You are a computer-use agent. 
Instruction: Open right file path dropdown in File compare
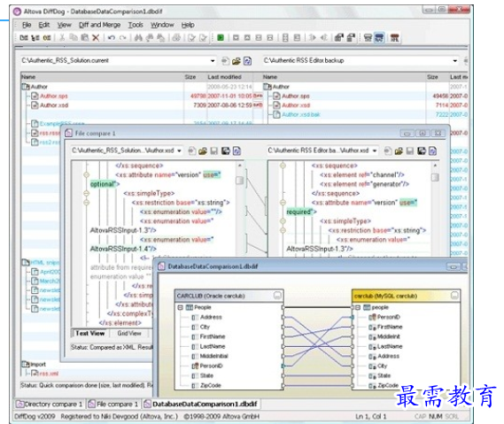[x=375, y=150]
